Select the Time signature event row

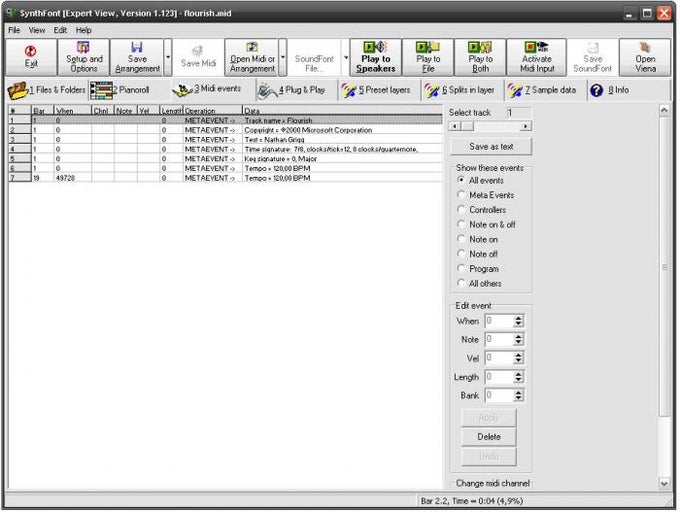[x=226, y=149]
